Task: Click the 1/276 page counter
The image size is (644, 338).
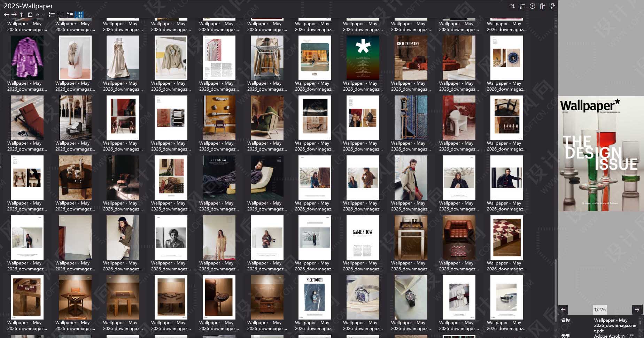Action: coord(600,309)
